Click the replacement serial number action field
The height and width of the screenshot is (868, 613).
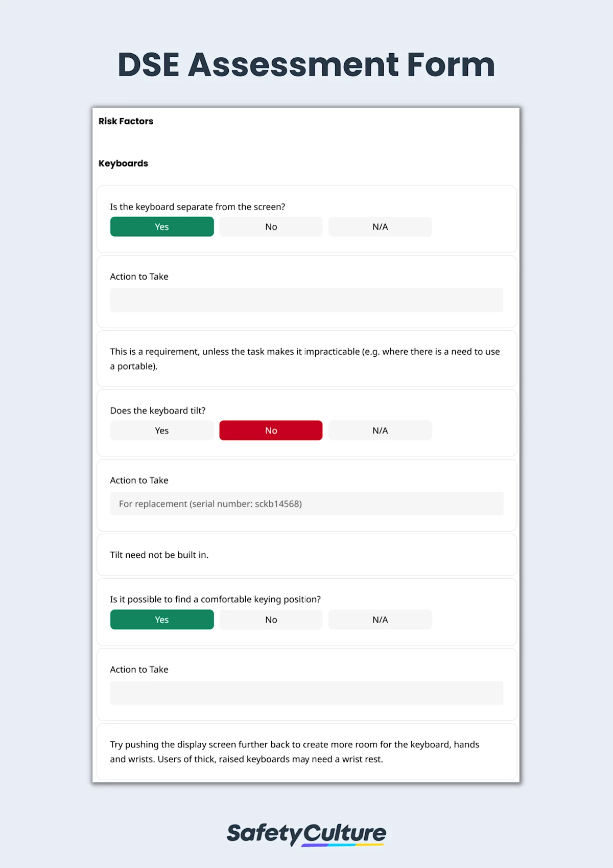[x=306, y=504]
